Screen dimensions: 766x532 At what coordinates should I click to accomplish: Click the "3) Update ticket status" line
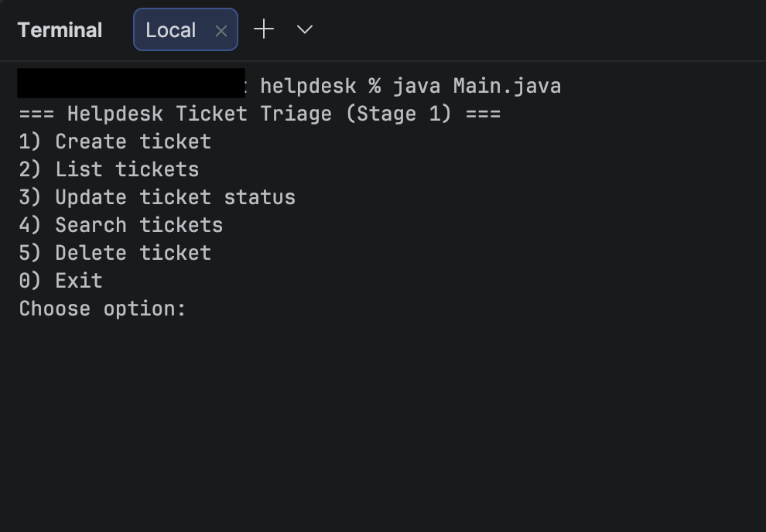tap(156, 196)
